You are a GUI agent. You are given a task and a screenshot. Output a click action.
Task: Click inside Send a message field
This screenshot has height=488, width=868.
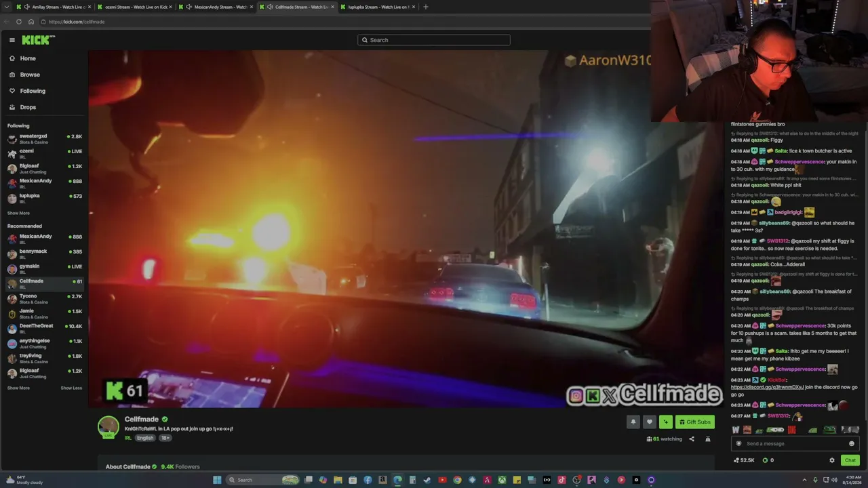pyautogui.click(x=794, y=444)
